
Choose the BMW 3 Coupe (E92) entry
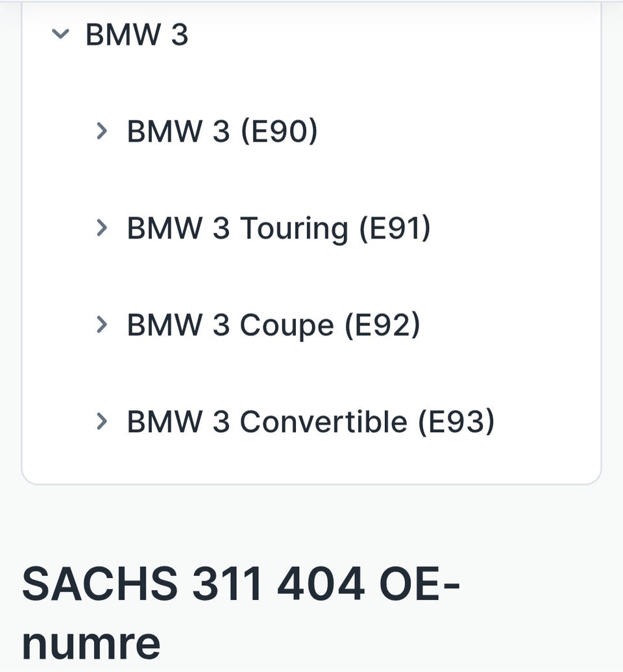[273, 325]
